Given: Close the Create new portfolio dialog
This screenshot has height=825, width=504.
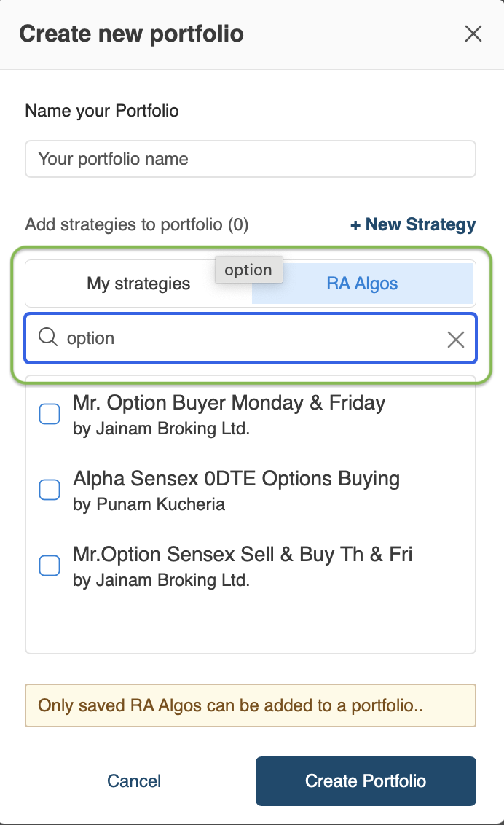Looking at the screenshot, I should pos(473,34).
